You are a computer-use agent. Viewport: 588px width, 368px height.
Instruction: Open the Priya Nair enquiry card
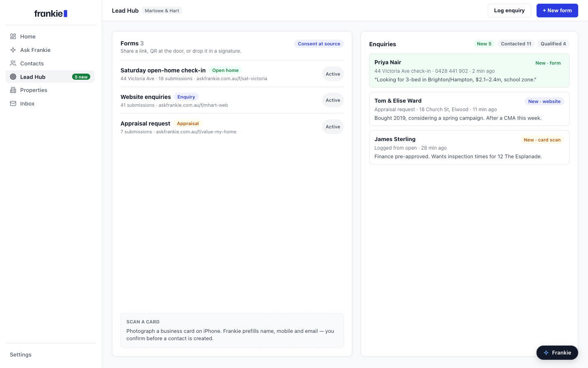469,71
